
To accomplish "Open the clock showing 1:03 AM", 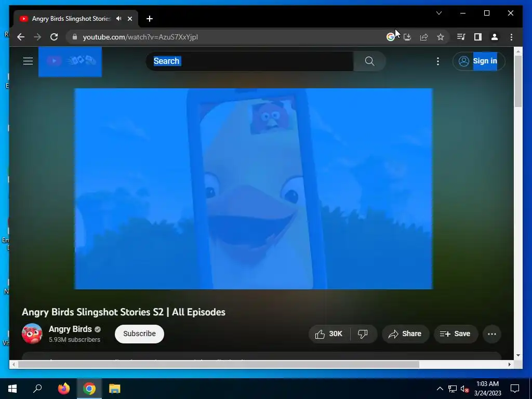I will pos(487,389).
